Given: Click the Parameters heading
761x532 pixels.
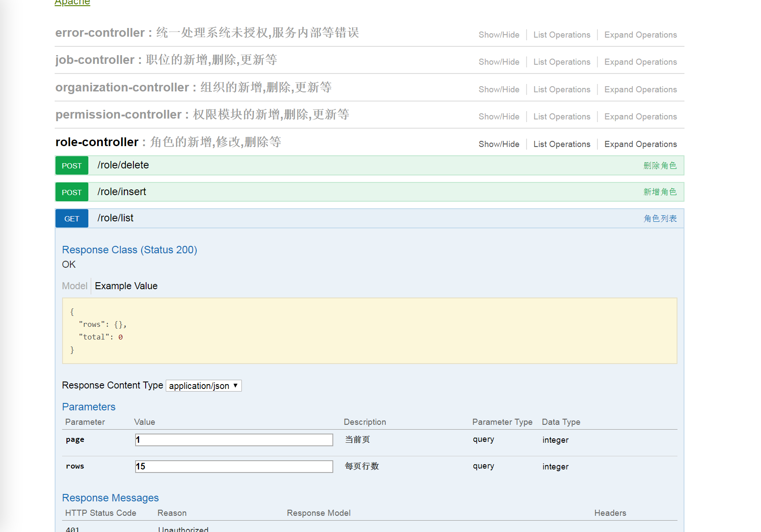Looking at the screenshot, I should tap(89, 407).
